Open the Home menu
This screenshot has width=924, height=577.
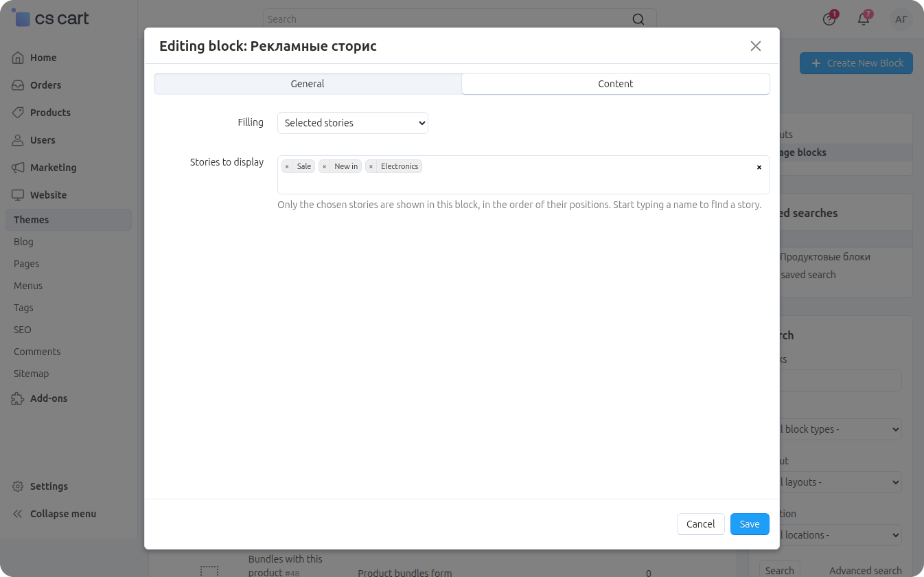[x=43, y=58]
